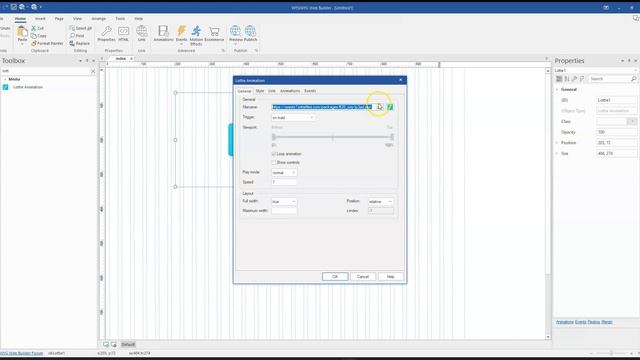
Task: Click the left handle of Viewport slider
Action: (x=274, y=137)
